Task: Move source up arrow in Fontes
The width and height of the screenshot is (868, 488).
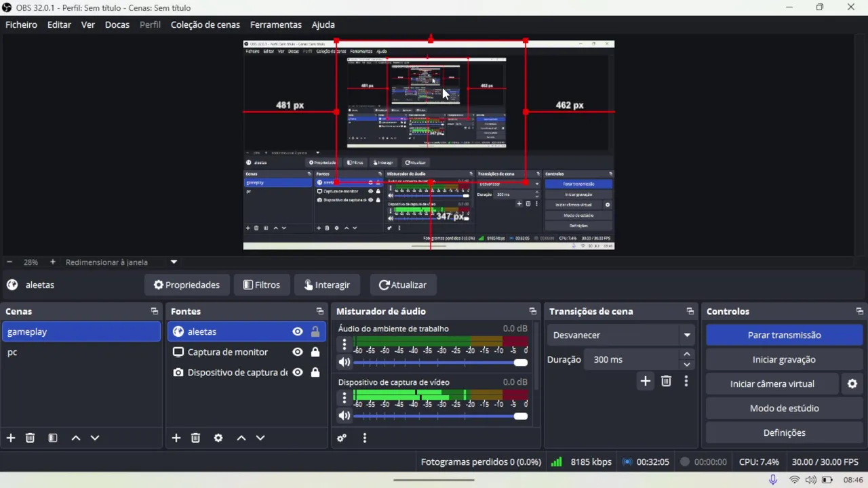Action: pyautogui.click(x=241, y=438)
